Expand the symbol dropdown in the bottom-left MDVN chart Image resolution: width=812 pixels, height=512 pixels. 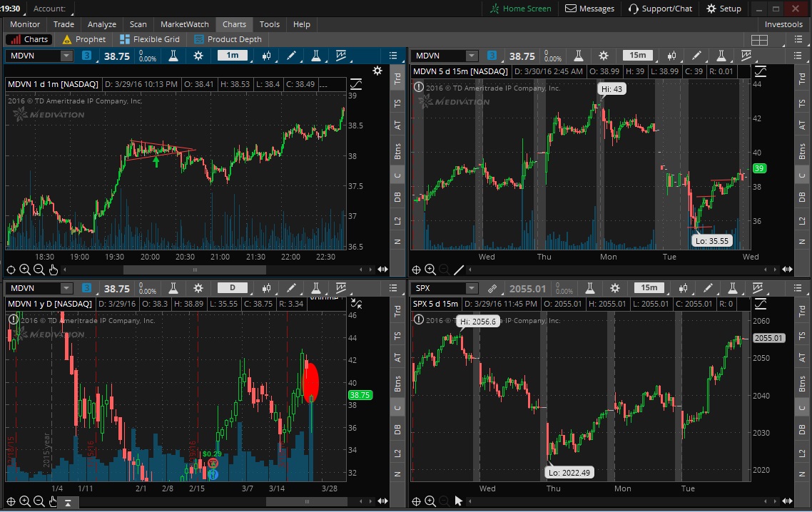coord(66,288)
